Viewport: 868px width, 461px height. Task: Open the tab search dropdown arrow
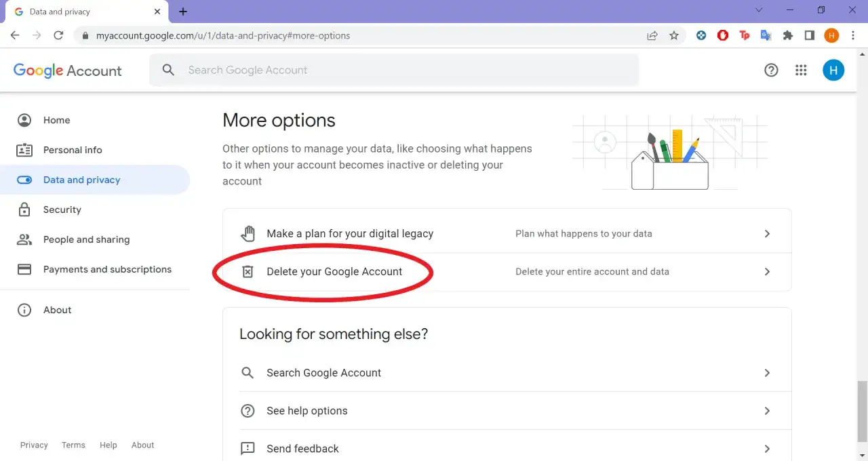[759, 10]
